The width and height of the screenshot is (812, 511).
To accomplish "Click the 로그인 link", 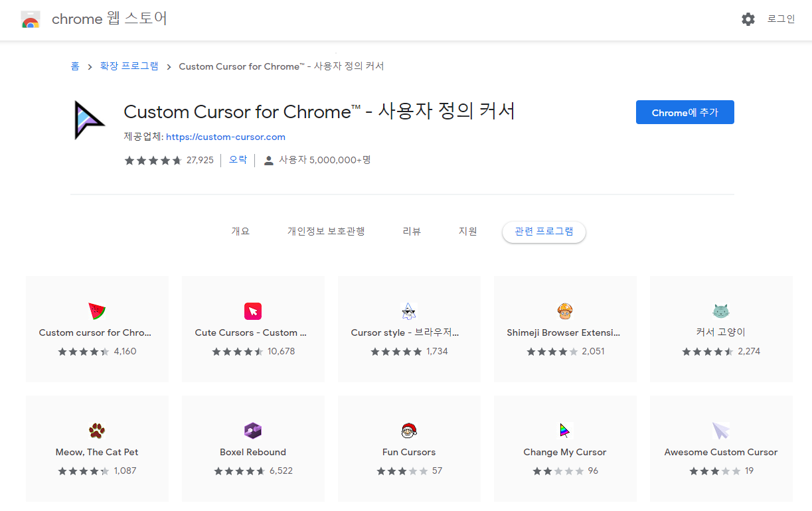I will (781, 19).
